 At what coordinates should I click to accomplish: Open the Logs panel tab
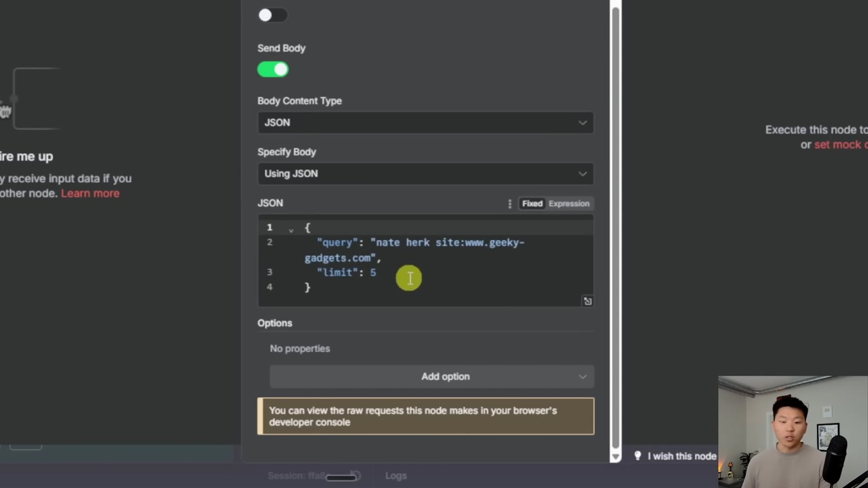point(396,476)
